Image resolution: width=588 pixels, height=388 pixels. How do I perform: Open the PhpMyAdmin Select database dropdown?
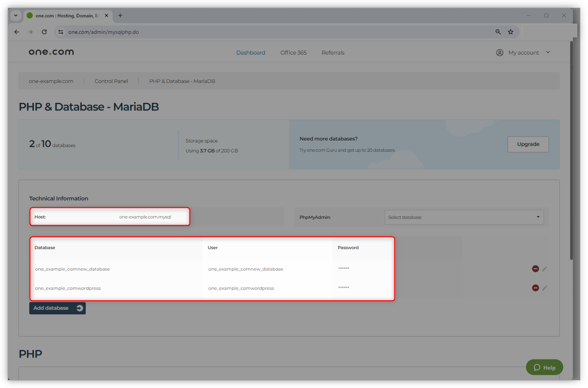pos(464,217)
